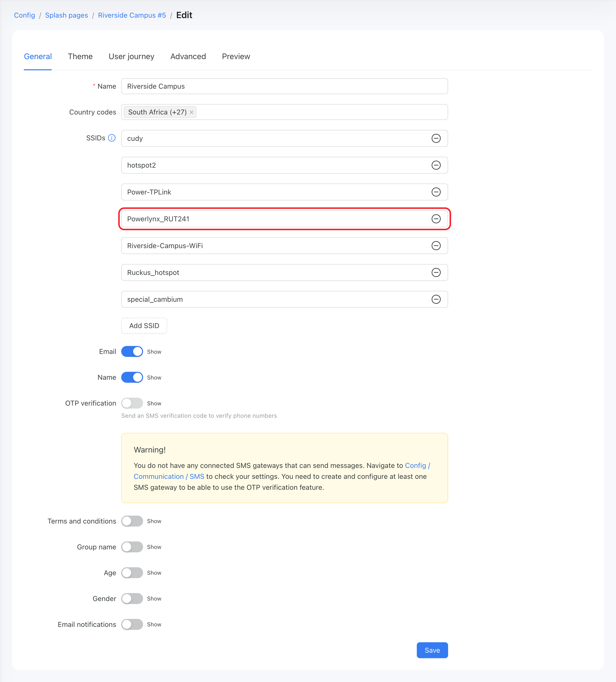Click the special_cambium SSID field

click(x=284, y=299)
